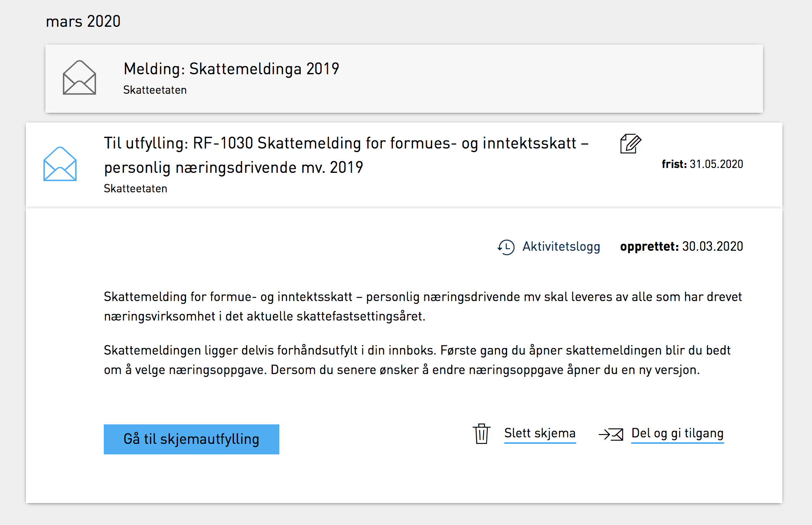
Task: Click 'Skatteetaten' under Skattemeldinga 2019
Action: (x=155, y=90)
